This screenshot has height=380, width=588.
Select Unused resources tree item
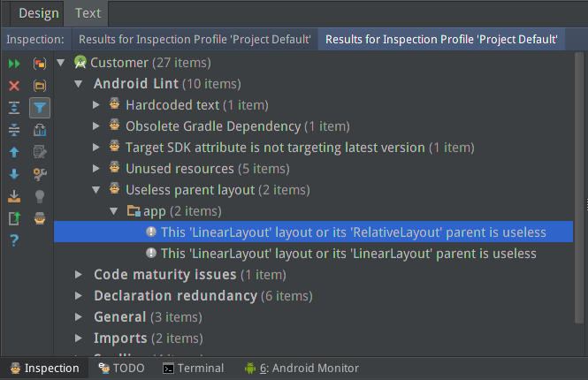pos(179,169)
